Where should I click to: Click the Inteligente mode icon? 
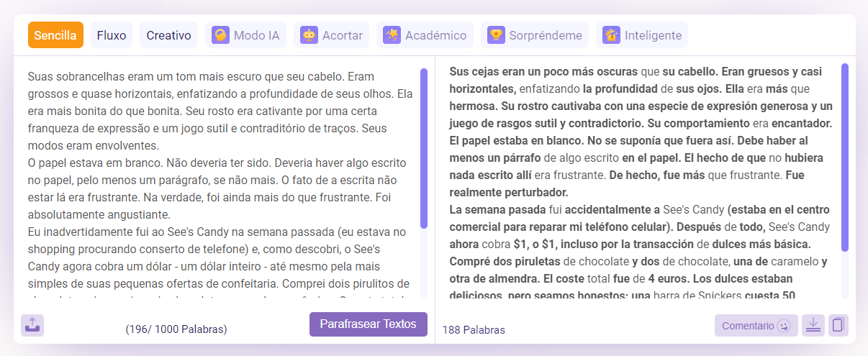pos(611,35)
